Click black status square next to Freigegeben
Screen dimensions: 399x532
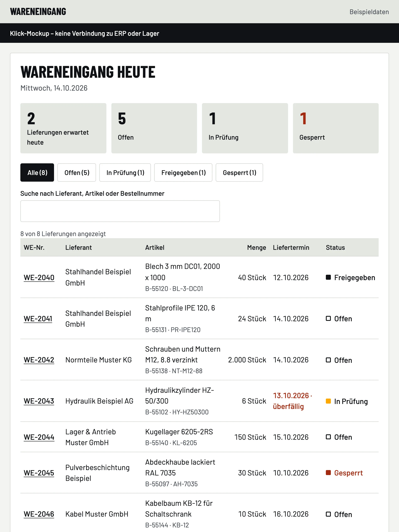coord(328,277)
